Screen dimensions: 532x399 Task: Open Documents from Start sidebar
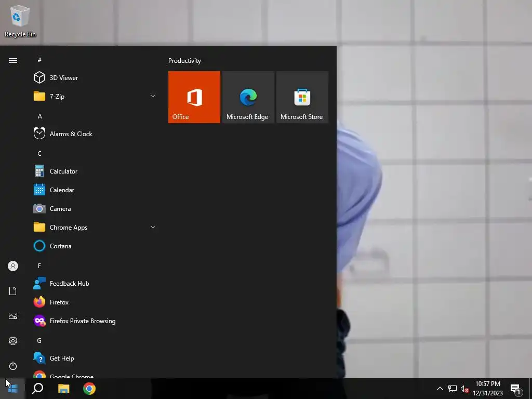click(13, 291)
